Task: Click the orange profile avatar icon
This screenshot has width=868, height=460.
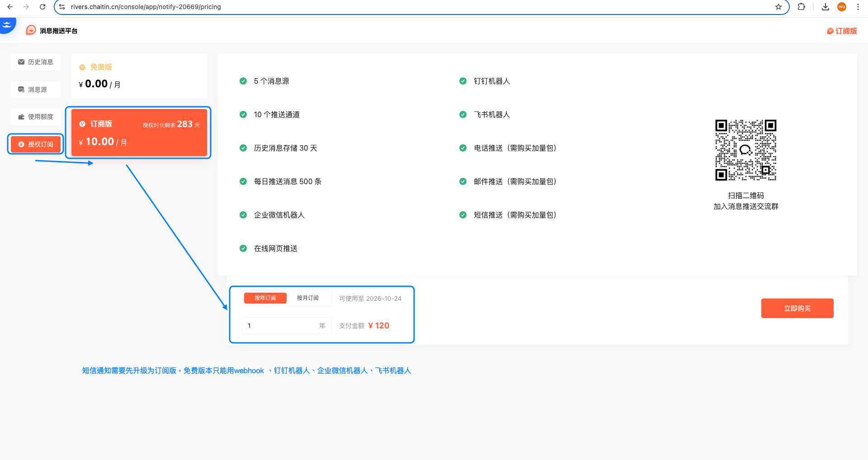Action: click(x=841, y=7)
